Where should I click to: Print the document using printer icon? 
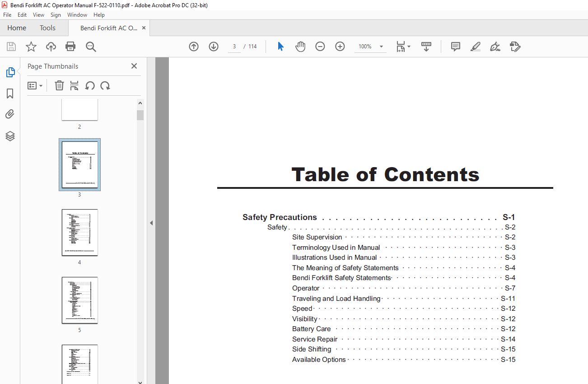[x=70, y=47]
